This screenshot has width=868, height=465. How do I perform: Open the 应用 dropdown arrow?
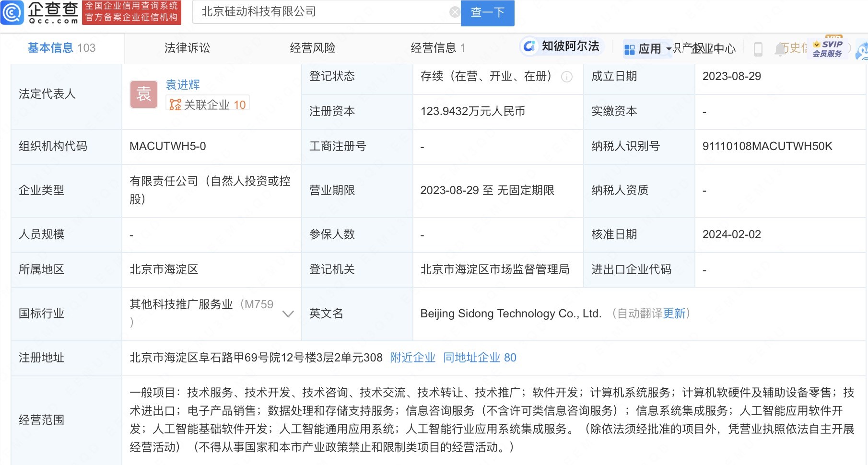tap(669, 49)
